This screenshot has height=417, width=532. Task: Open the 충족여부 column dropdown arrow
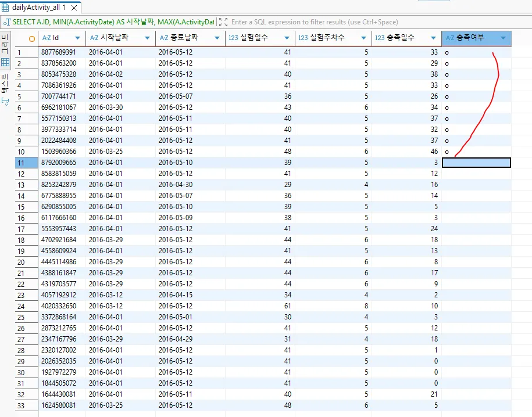[503, 38]
